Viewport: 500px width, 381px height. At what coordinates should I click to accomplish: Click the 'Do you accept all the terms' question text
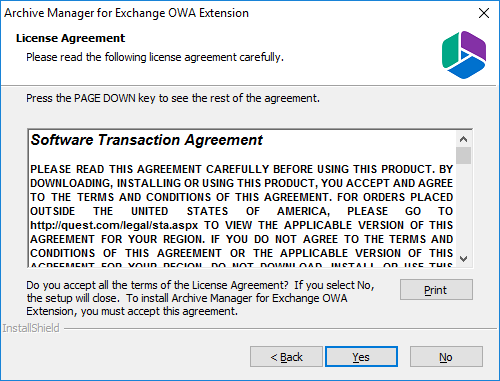(x=200, y=298)
